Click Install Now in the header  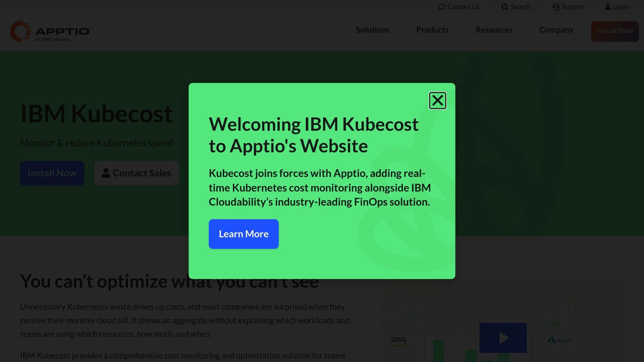pos(615,31)
